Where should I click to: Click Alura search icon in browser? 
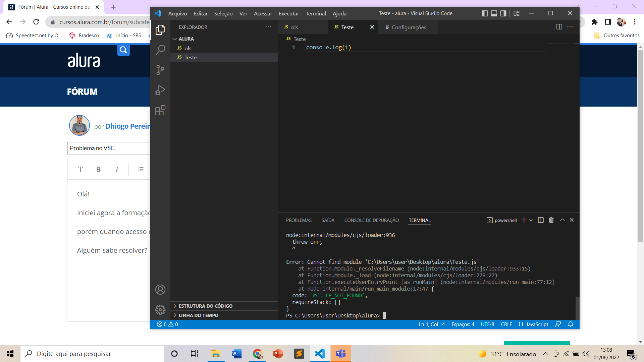123,50
